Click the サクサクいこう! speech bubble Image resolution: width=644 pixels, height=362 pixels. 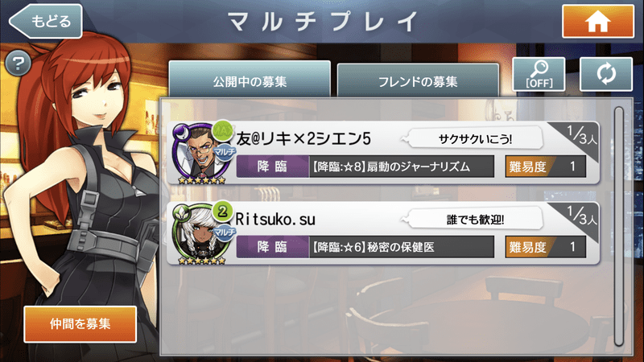point(473,138)
